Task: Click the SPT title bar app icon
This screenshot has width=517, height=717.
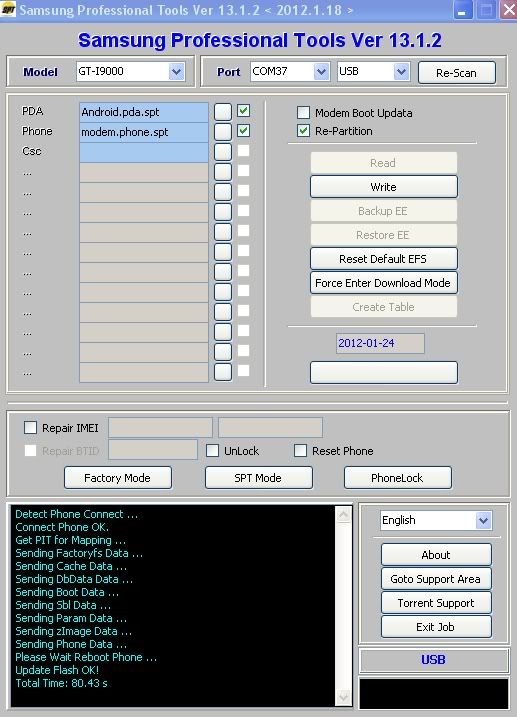Action: 8,10
